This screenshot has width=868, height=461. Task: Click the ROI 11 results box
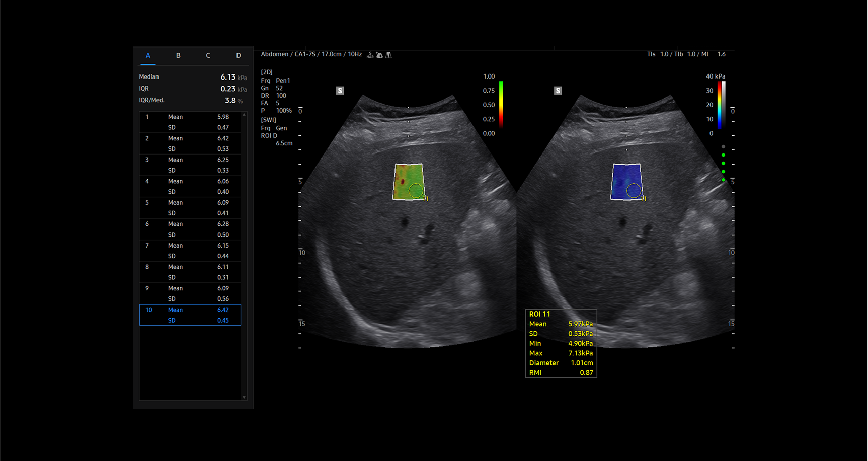point(561,343)
